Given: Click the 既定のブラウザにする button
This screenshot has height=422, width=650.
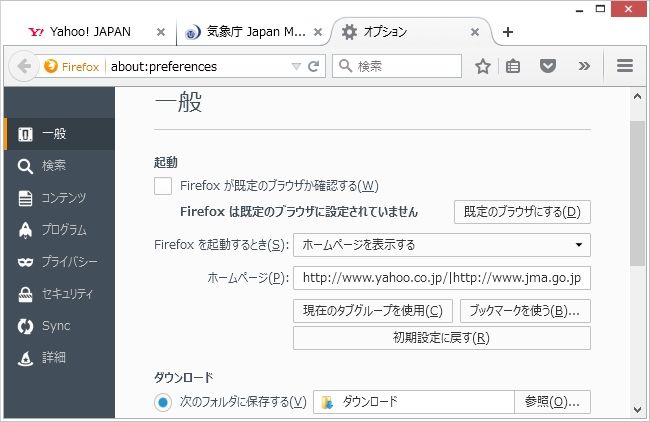Looking at the screenshot, I should click(522, 212).
